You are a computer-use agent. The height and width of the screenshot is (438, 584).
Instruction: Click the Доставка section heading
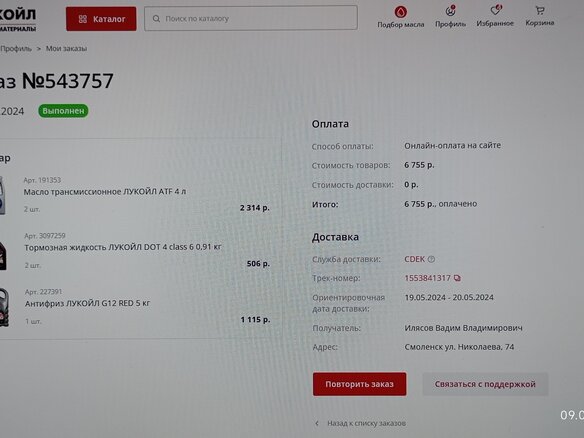click(x=335, y=237)
